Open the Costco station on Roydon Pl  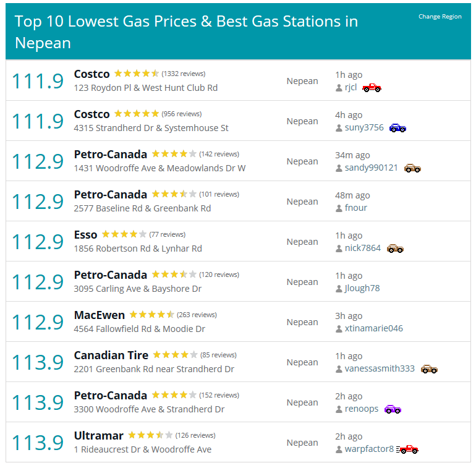(x=91, y=74)
